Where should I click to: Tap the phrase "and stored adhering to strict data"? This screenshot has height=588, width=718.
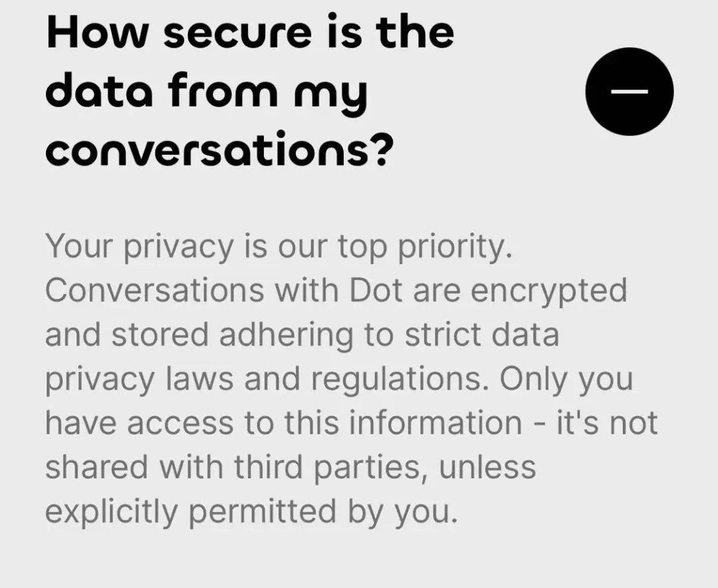pos(302,335)
